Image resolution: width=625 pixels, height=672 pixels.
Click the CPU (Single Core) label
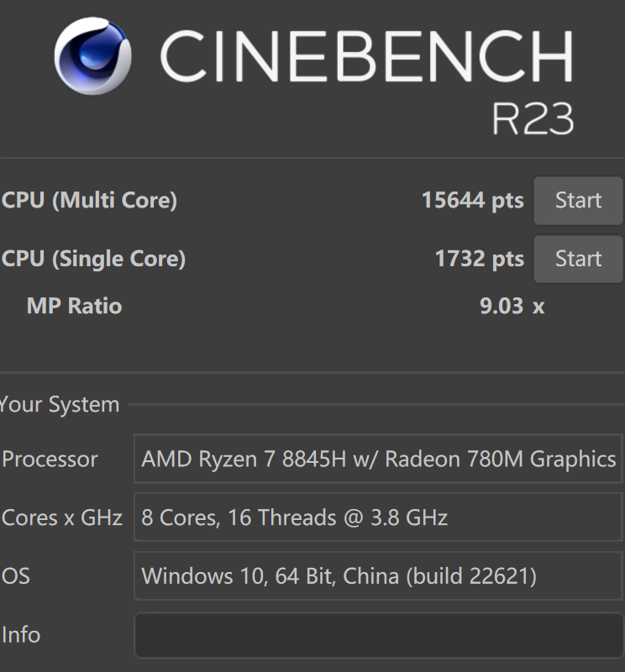[93, 259]
